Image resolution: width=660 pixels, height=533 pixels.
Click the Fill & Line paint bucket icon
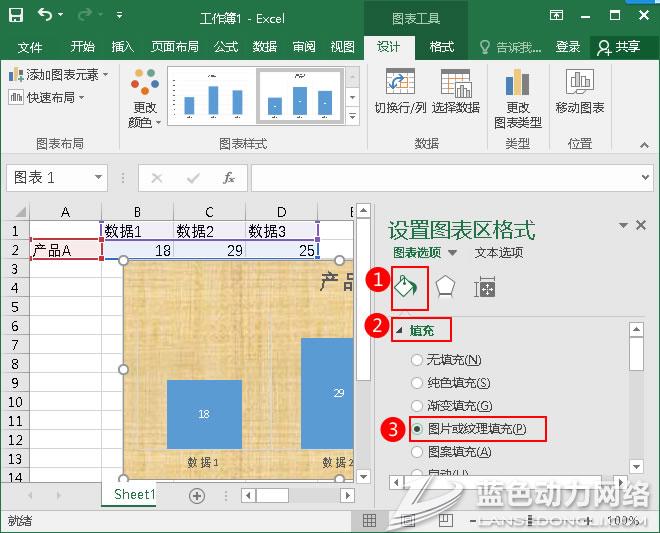point(406,288)
